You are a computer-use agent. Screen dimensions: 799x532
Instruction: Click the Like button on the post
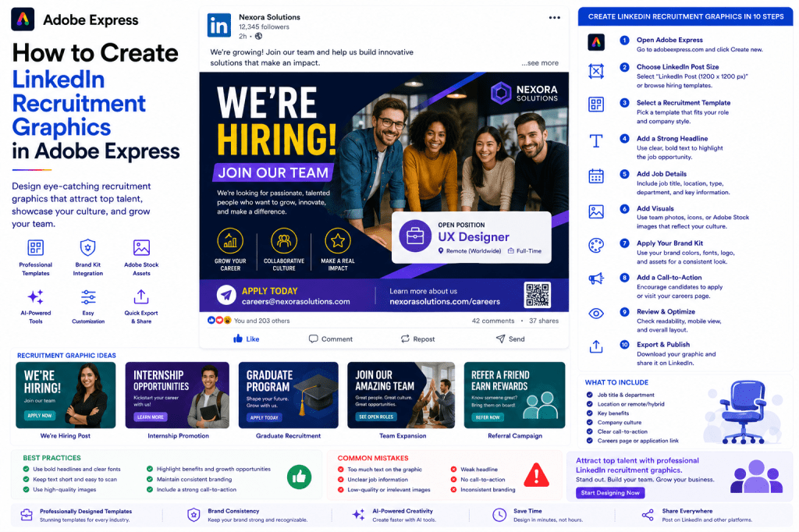pyautogui.click(x=246, y=339)
